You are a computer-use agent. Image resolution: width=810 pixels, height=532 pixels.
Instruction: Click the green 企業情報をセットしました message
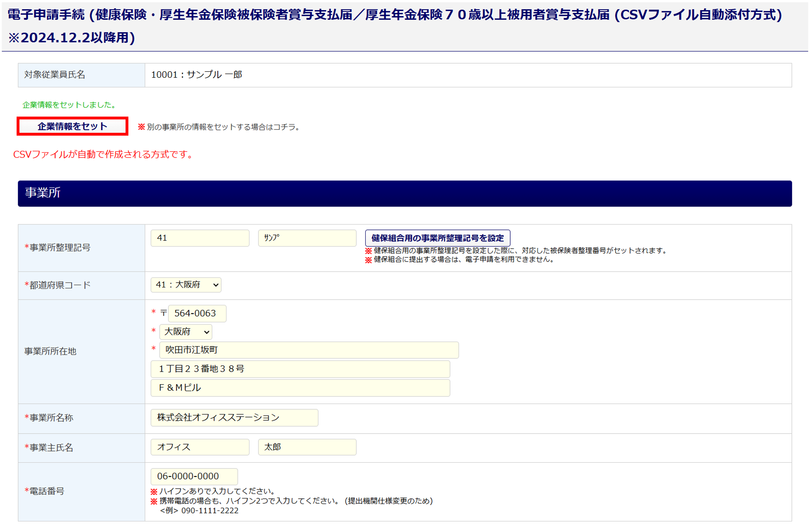[69, 105]
